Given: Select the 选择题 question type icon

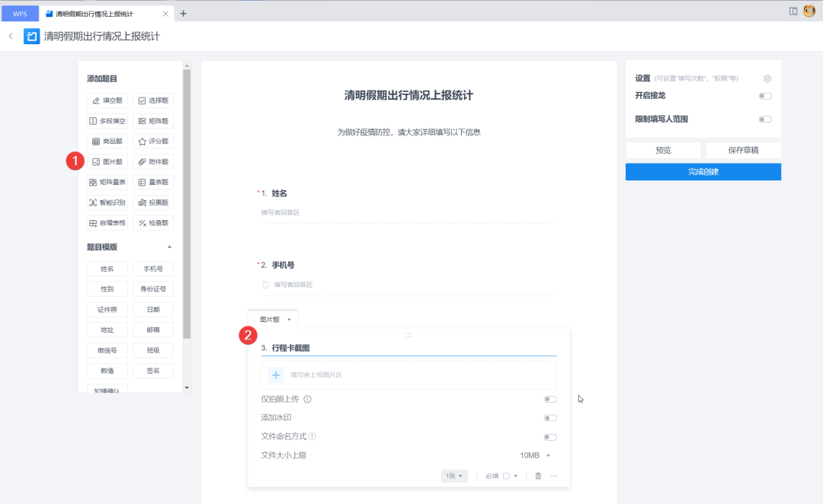Looking at the screenshot, I should pos(154,100).
